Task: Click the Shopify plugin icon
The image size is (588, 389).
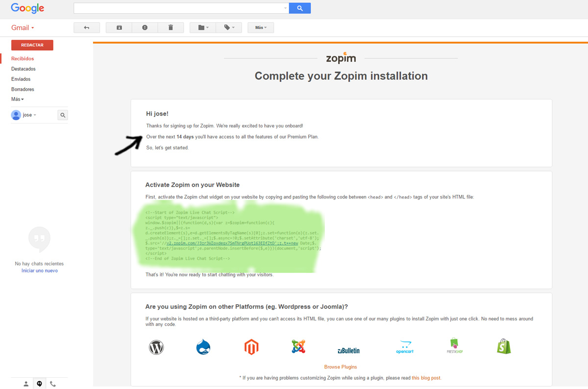Action: click(x=503, y=346)
